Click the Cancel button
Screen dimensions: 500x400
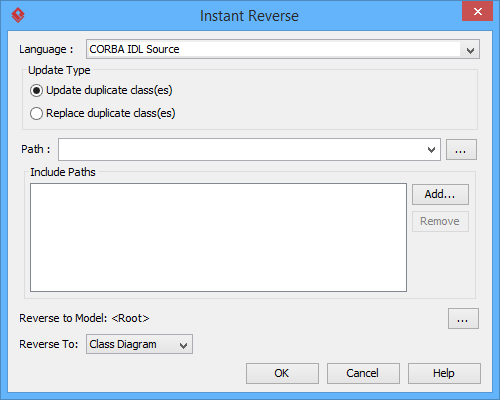pyautogui.click(x=363, y=373)
